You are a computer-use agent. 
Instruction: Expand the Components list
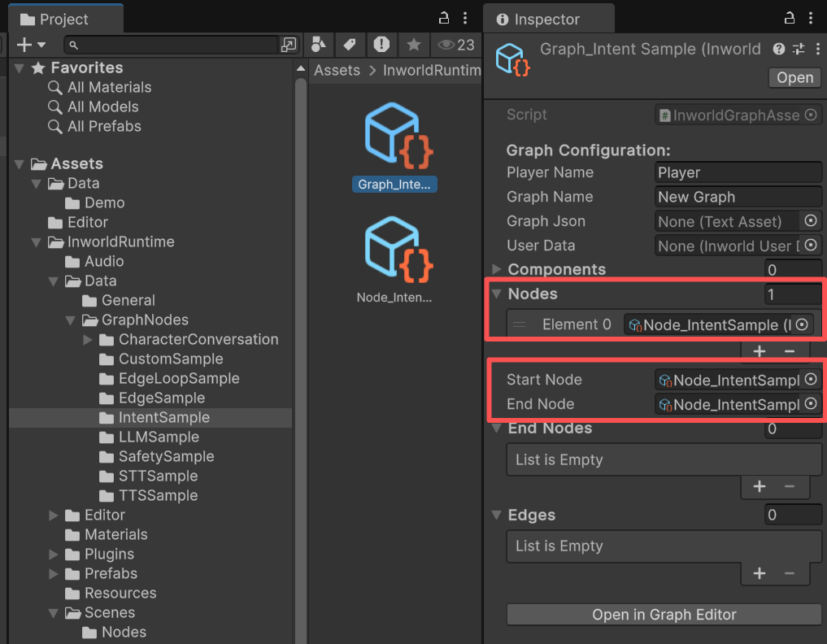[496, 269]
